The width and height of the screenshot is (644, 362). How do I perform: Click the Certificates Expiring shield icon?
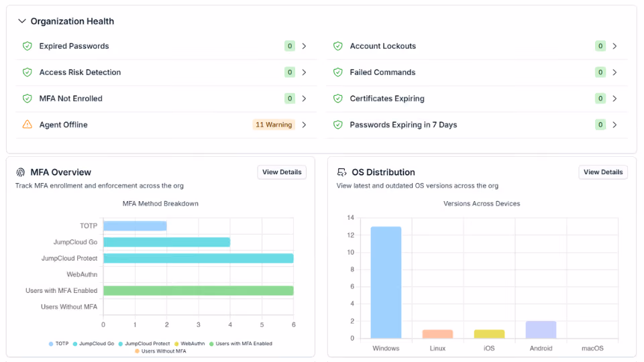337,99
